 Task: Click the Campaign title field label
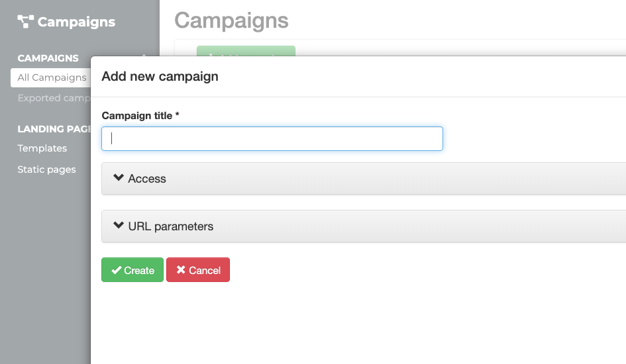coord(140,116)
